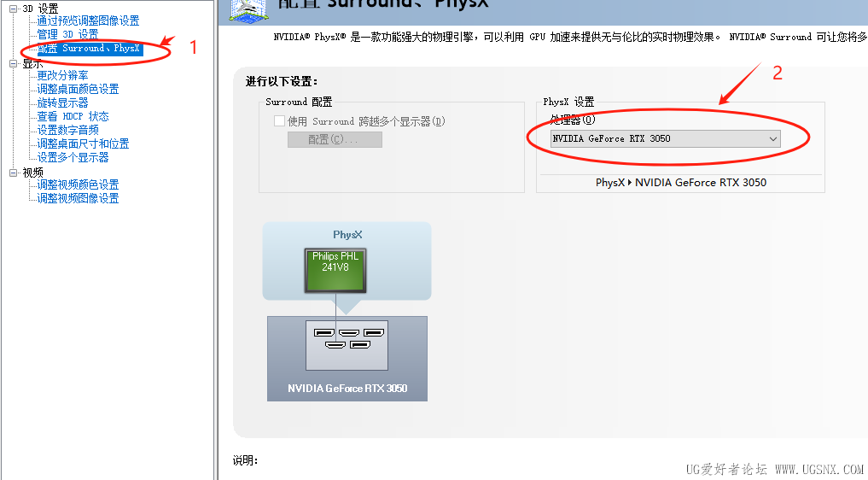Collapse the 3D 设置 tree node

pos(14,9)
